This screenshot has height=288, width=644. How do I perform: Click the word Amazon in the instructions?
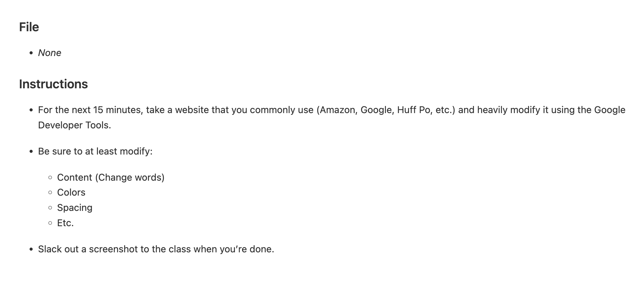coord(338,110)
